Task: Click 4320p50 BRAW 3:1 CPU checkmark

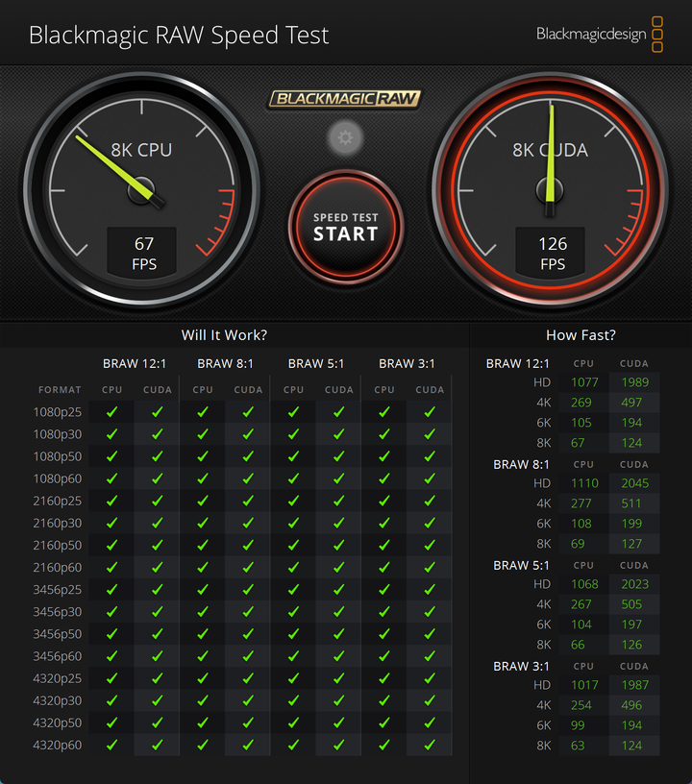Action: 384,723
